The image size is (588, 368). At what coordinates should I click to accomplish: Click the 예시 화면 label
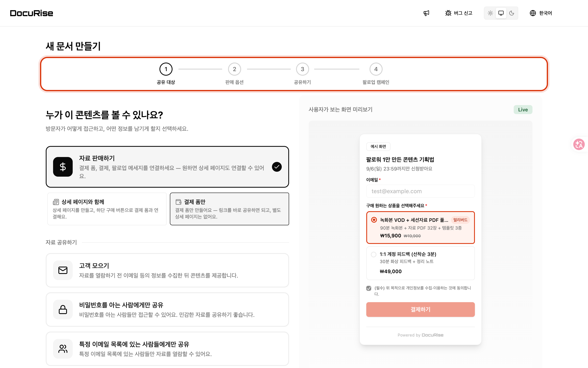coord(378,147)
